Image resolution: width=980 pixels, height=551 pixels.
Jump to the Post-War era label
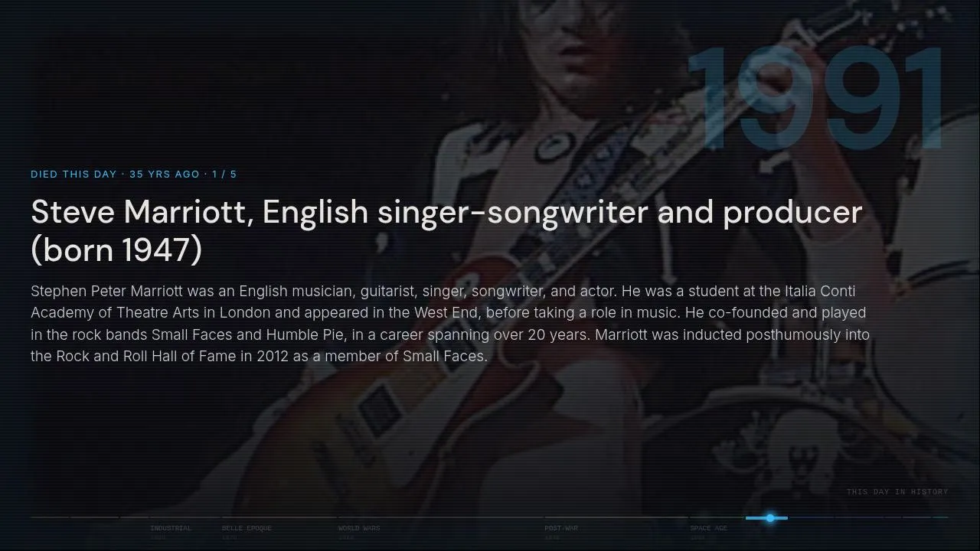pos(561,528)
